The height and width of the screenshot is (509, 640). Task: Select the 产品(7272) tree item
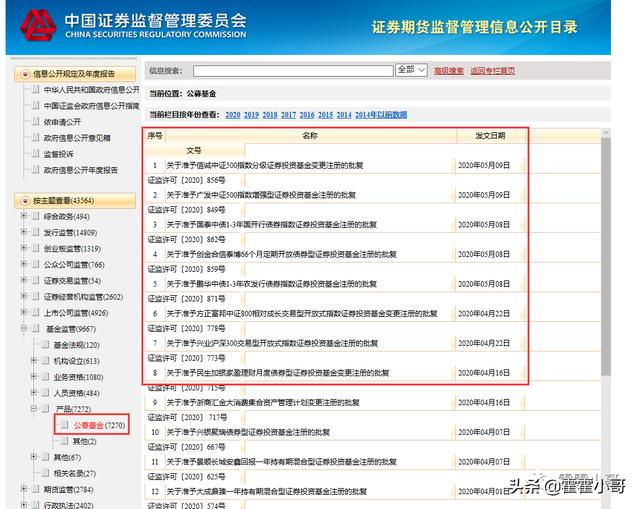click(x=73, y=409)
